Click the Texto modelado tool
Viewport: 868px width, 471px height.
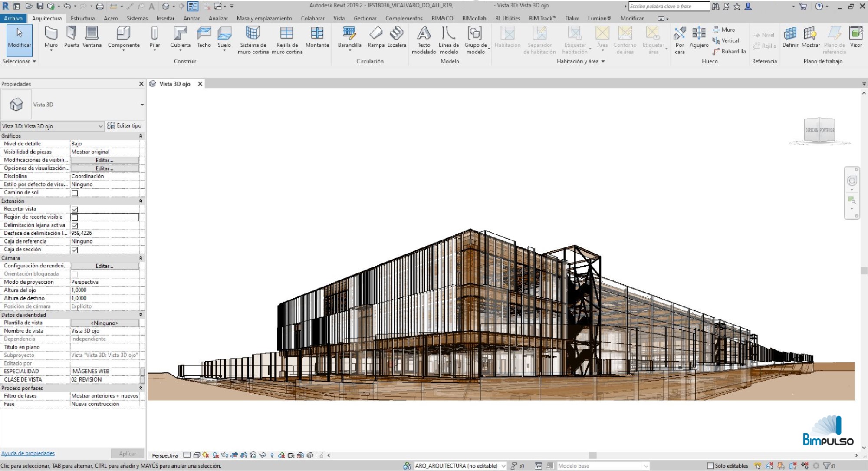point(424,40)
